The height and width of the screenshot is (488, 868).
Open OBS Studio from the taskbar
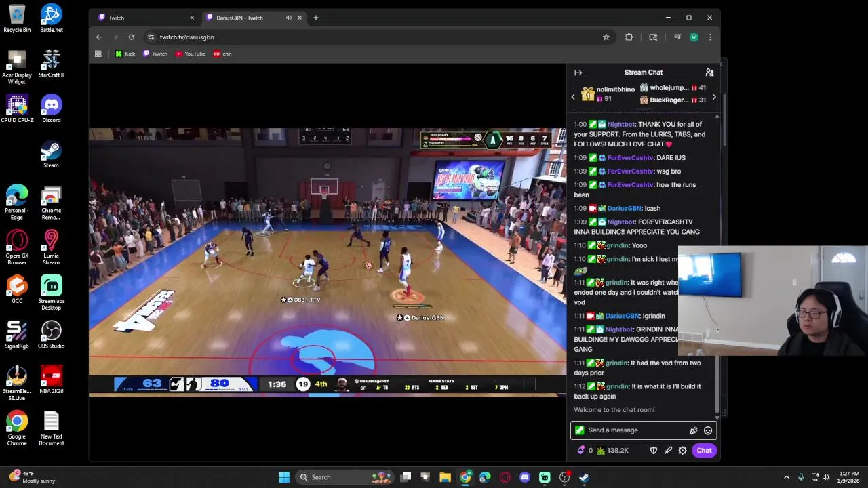(564, 477)
